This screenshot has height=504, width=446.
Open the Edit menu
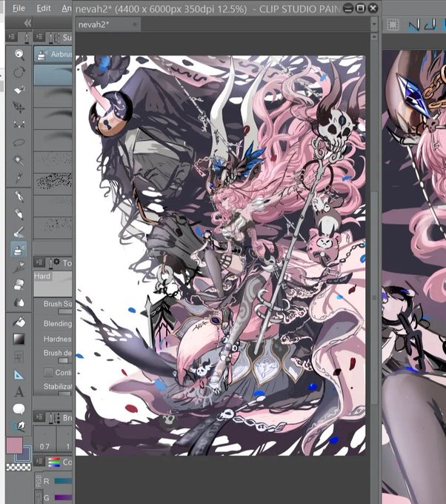(x=44, y=8)
